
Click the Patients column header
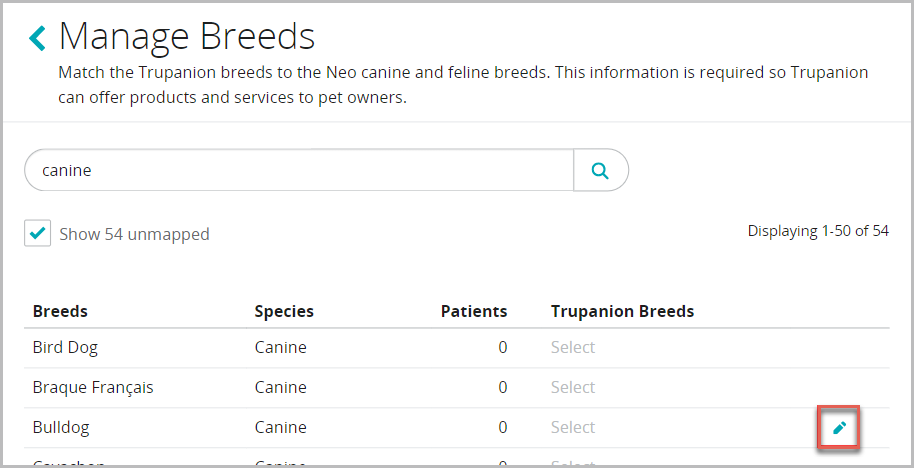point(474,311)
